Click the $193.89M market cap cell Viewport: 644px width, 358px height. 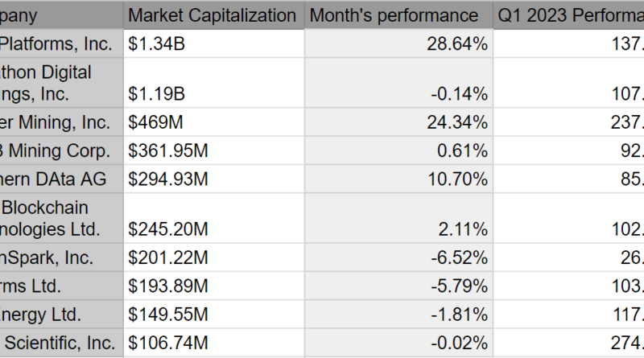pos(213,286)
